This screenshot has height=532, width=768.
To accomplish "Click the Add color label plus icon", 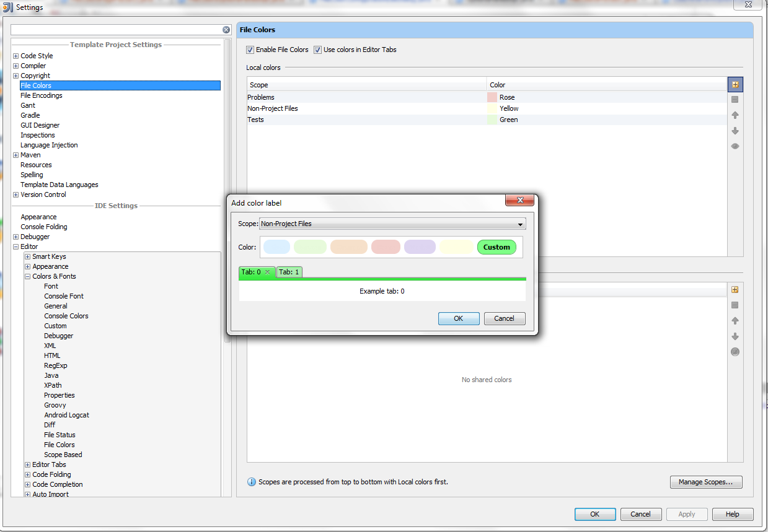I will point(735,84).
